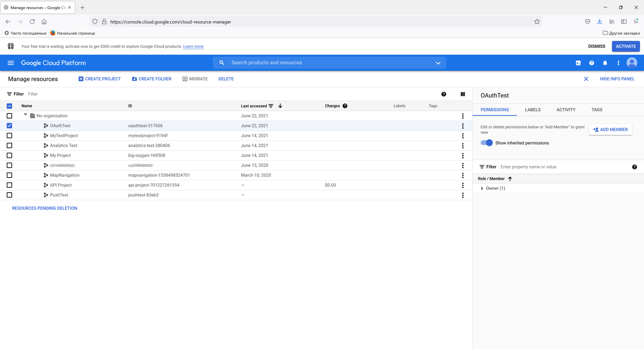The width and height of the screenshot is (644, 349).
Task: Uncheck the OAuthTest project checkbox
Action: pos(10,126)
